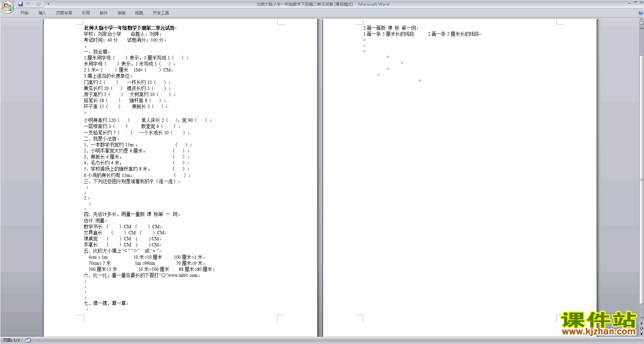Screen dimensions: 644x344
Task: Click the row '文具盒长'
Action: pos(124,233)
